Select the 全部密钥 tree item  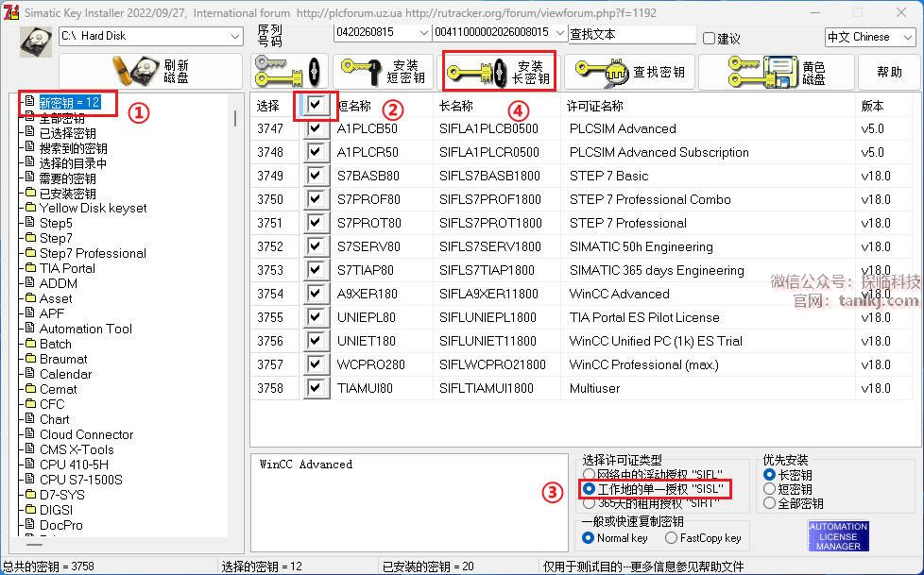(x=61, y=118)
